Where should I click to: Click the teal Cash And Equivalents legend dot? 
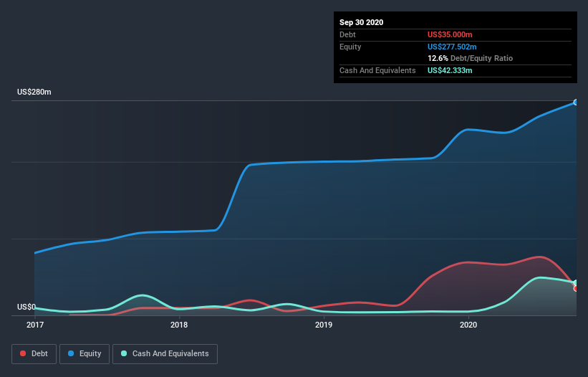click(124, 353)
